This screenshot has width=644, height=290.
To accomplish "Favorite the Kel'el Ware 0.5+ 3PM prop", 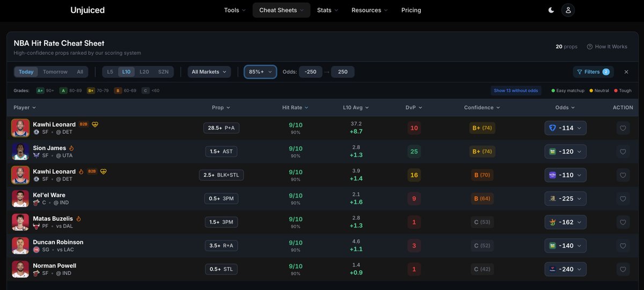I will [623, 199].
